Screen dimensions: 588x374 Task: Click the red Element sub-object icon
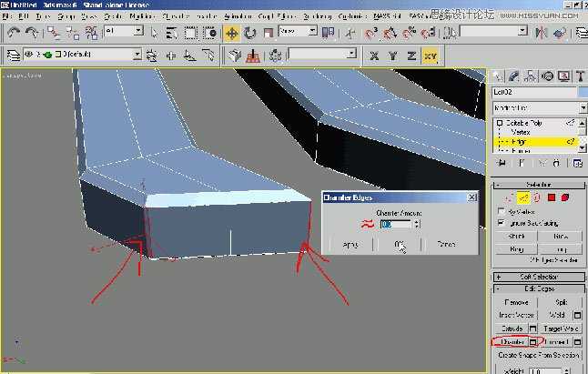(565, 197)
